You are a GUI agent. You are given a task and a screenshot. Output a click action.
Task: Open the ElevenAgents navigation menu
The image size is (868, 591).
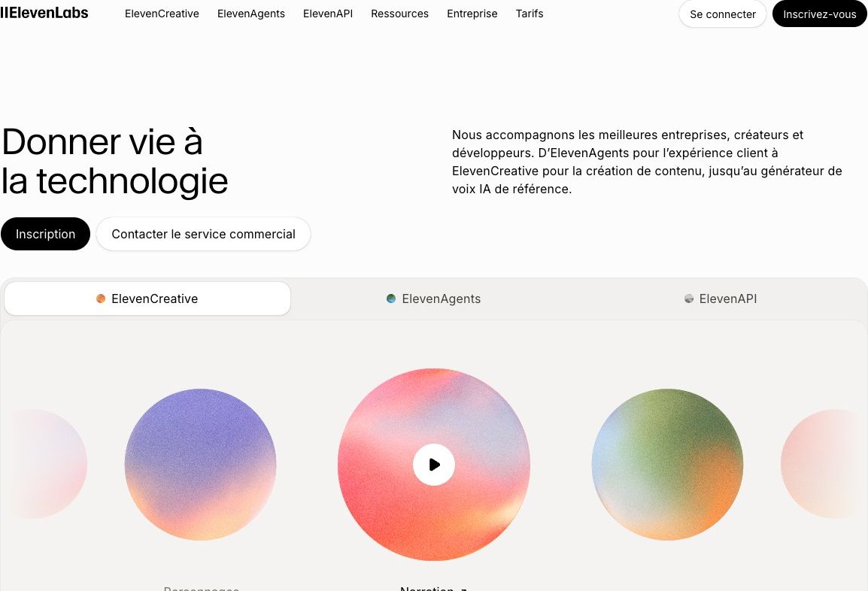pos(250,14)
